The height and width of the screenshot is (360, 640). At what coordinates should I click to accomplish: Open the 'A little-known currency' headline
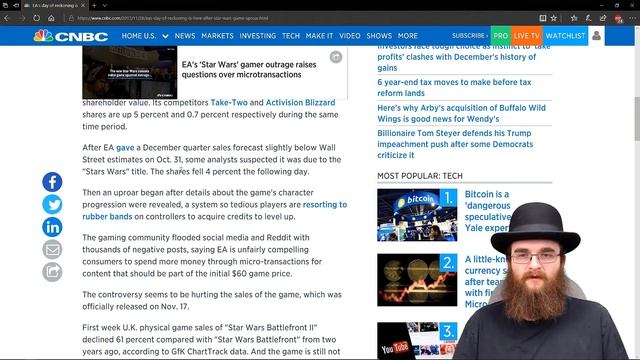(x=485, y=282)
